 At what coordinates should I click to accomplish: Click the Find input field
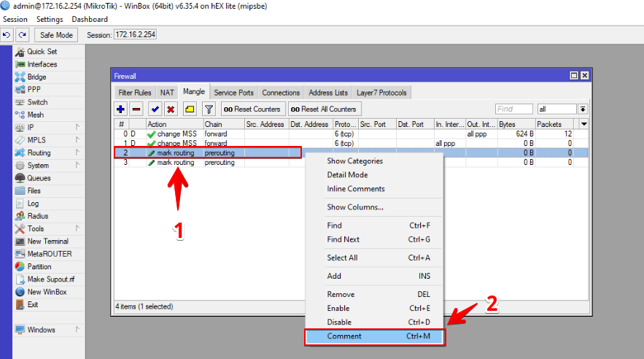point(513,109)
